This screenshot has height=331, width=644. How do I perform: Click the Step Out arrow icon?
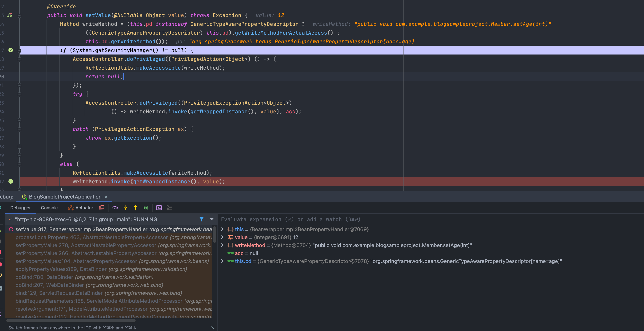pos(136,208)
